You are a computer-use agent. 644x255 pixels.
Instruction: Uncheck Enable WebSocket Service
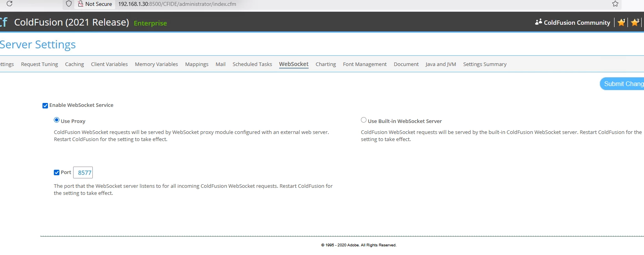(45, 106)
